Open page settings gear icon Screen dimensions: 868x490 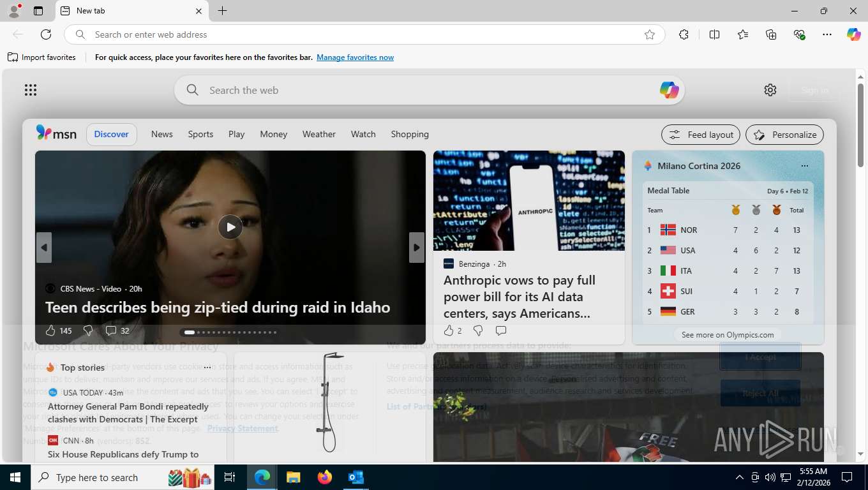(x=770, y=90)
